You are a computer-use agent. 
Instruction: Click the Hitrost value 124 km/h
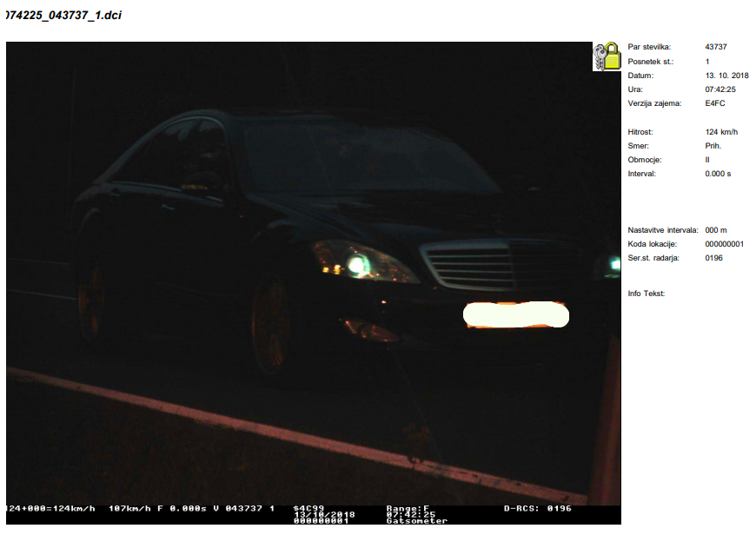coord(721,132)
